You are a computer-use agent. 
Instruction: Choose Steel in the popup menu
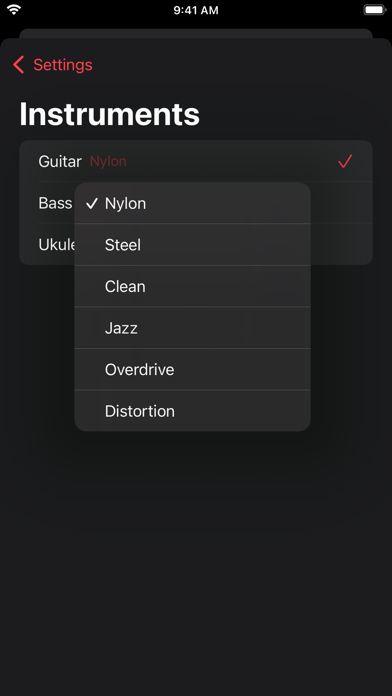[192, 245]
